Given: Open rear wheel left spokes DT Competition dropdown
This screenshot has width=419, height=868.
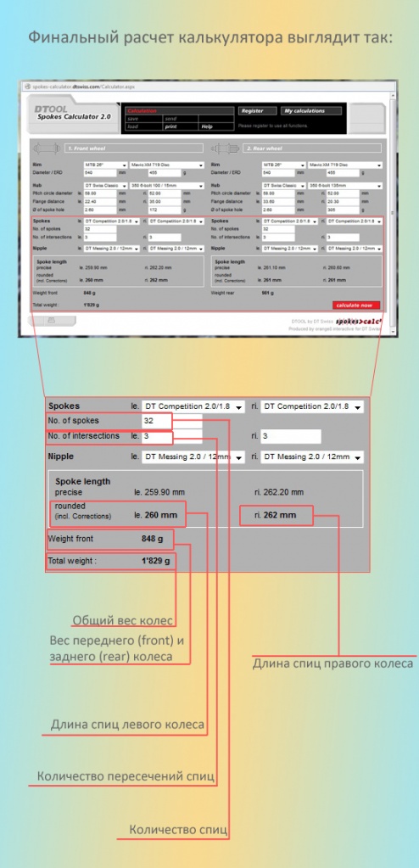Looking at the screenshot, I should tap(290, 221).
